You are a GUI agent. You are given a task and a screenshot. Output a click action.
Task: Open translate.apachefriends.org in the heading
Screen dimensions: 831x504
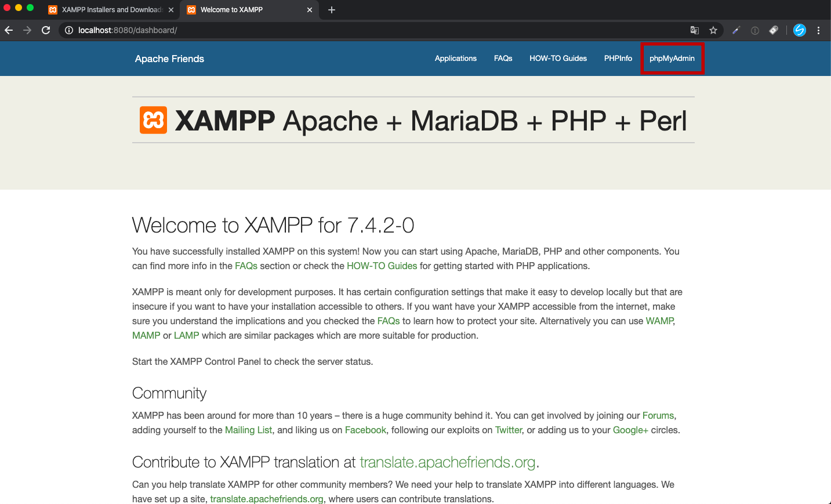[x=448, y=462]
